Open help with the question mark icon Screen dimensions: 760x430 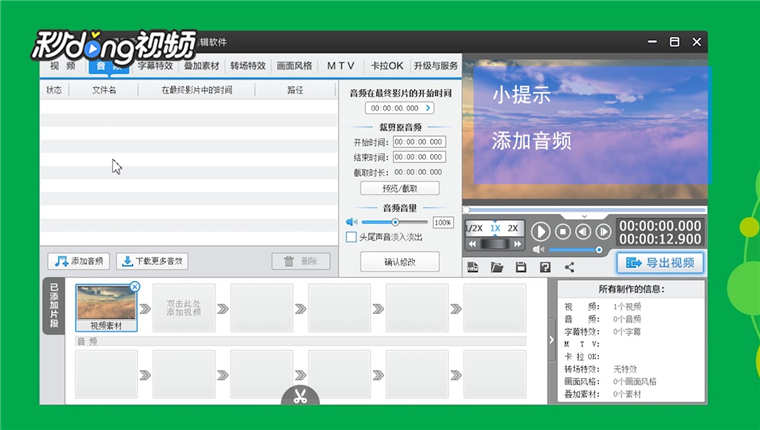point(545,267)
